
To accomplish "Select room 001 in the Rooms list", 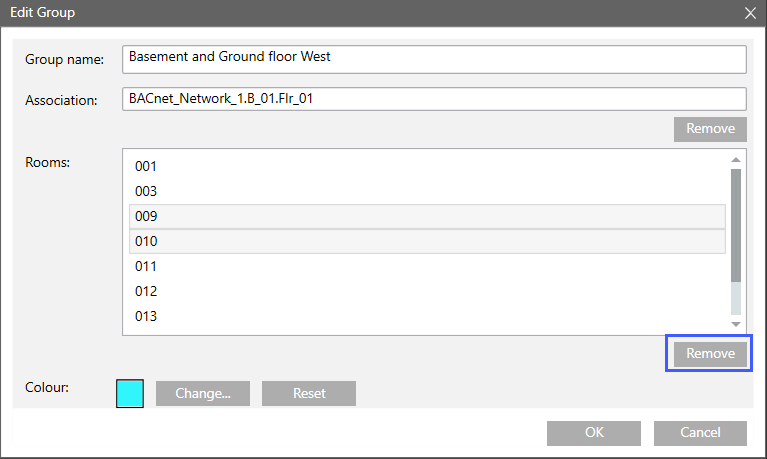I will click(x=146, y=167).
